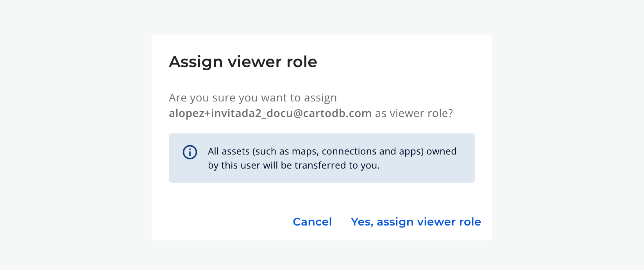This screenshot has height=270, width=644.
Task: Click the 'Are you sure you want to assign' text
Action: 252,98
